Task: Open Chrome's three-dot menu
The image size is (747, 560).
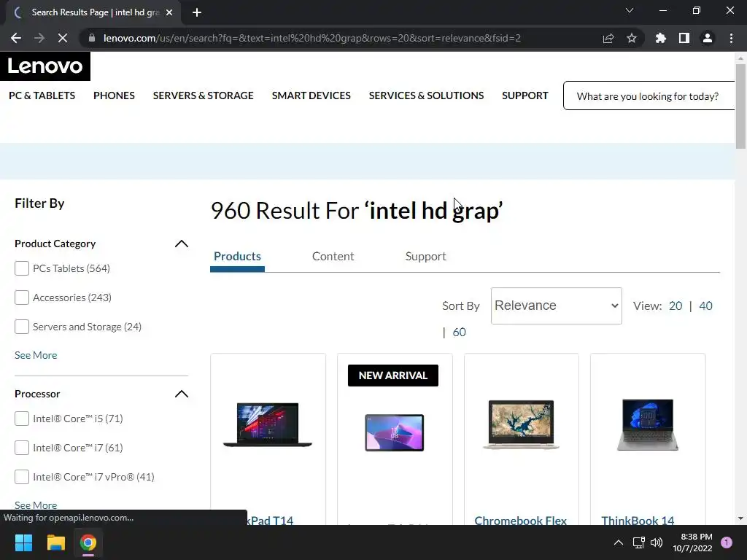Action: [x=731, y=38]
